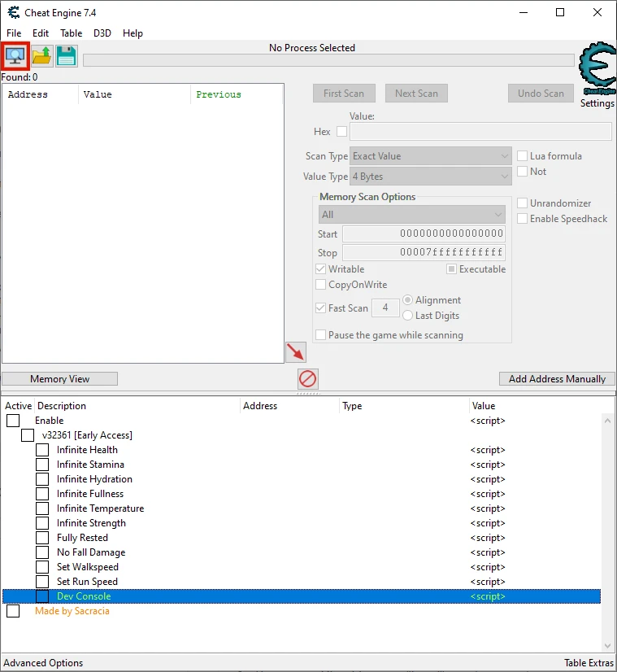Activate the Enable script checkbox

pos(13,421)
